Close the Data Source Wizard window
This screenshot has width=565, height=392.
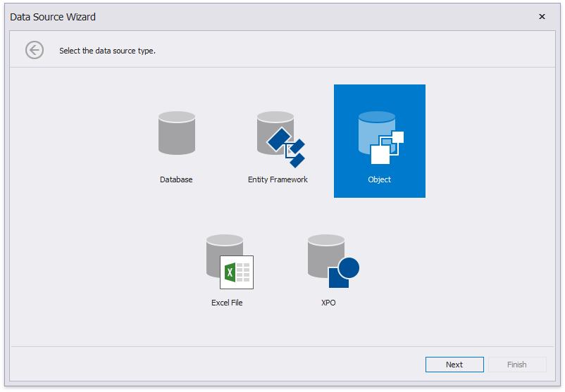tap(542, 17)
